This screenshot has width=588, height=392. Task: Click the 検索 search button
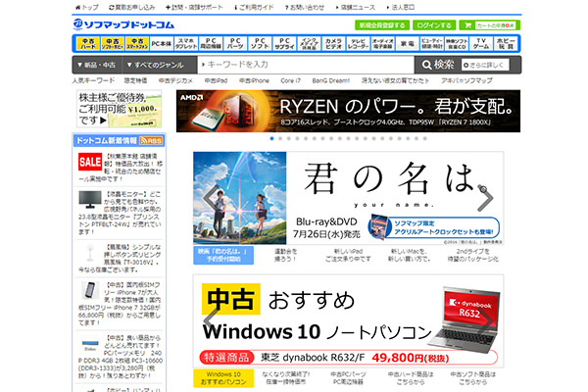pyautogui.click(x=438, y=65)
